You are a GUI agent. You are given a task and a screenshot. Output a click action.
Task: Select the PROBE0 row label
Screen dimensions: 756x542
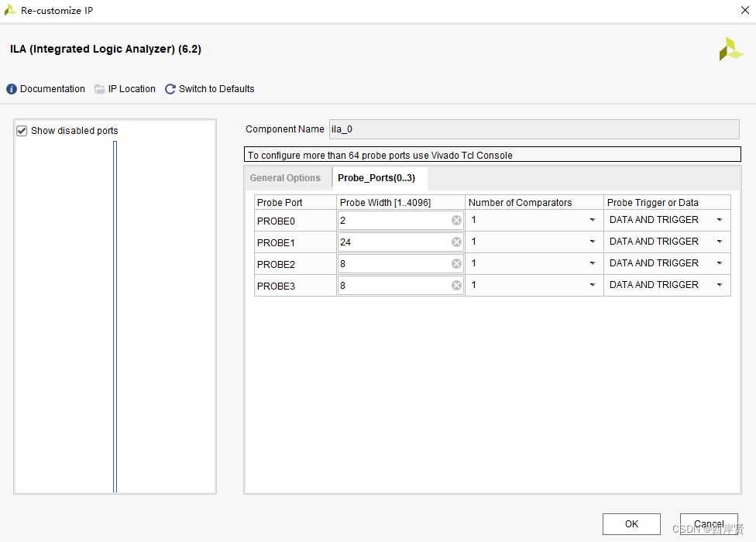(276, 221)
